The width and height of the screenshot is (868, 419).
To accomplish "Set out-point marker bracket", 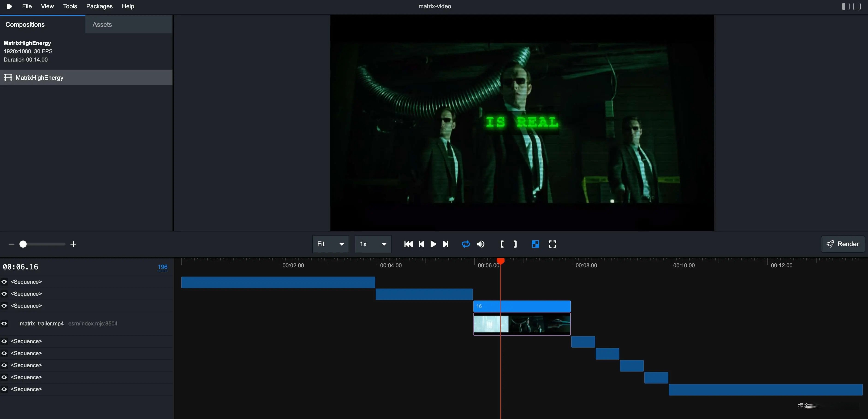I will coord(515,244).
